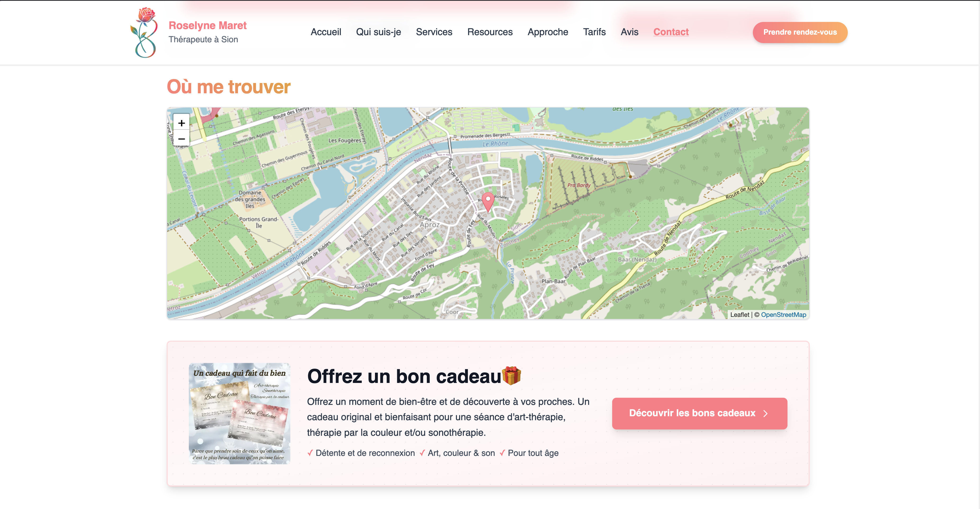Click the map zoom in plus button
This screenshot has height=509, width=980.
(181, 123)
